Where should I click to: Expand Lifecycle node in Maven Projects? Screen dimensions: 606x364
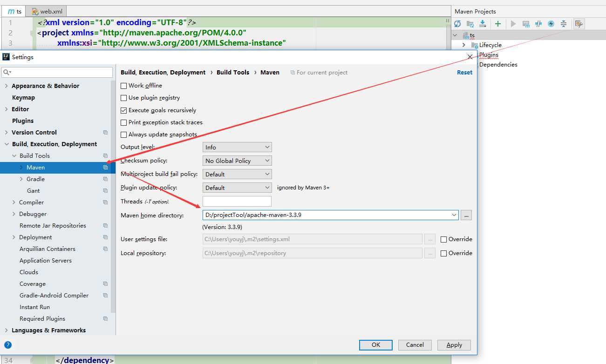pos(464,45)
